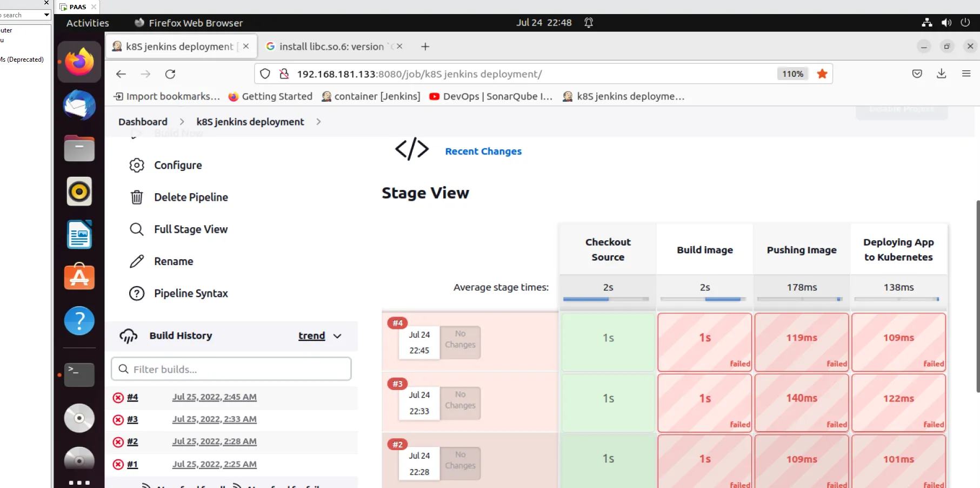This screenshot has height=488, width=980.
Task: Open the Jul 25, 2022, 2:28 AM build link
Action: coord(214,441)
